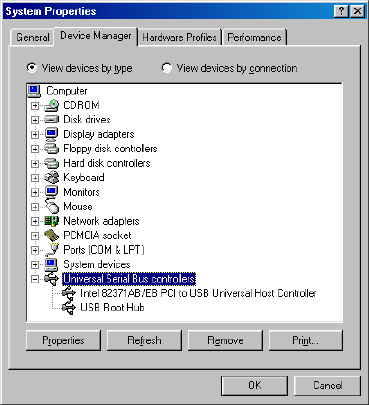Select the "Ports (COM & LPT)" label
Image resolution: width=369 pixels, height=405 pixels.
point(104,250)
